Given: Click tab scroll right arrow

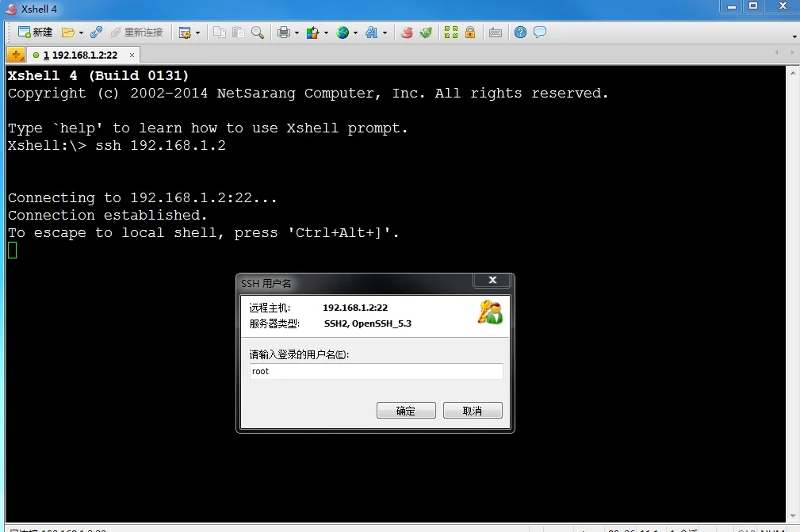Looking at the screenshot, I should pos(792,52).
